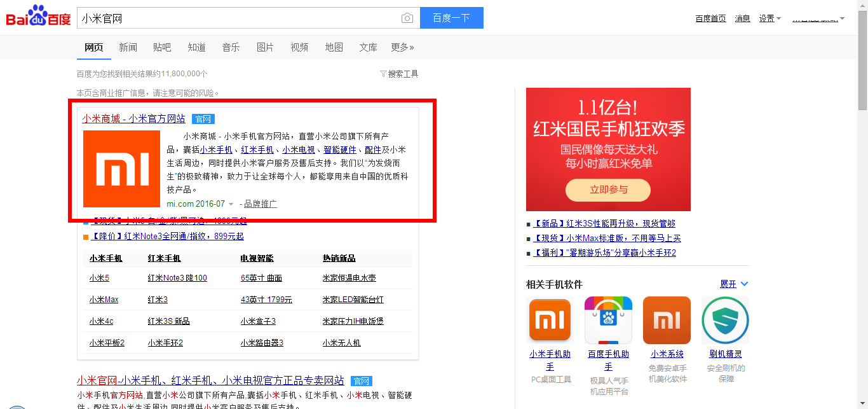Open the 米家LED智能台灯 link
Image resolution: width=868 pixels, height=409 pixels.
[x=353, y=300]
